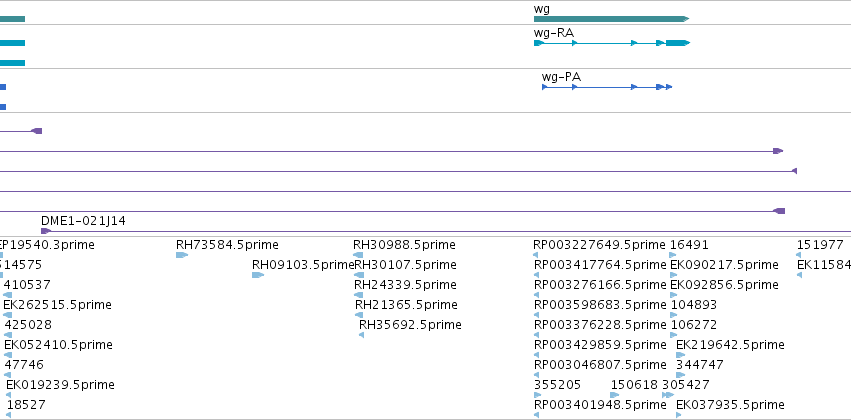Image resolution: width=851 pixels, height=420 pixels.
Task: Select arrow glyph under 410537
Action: pyautogui.click(x=8, y=295)
